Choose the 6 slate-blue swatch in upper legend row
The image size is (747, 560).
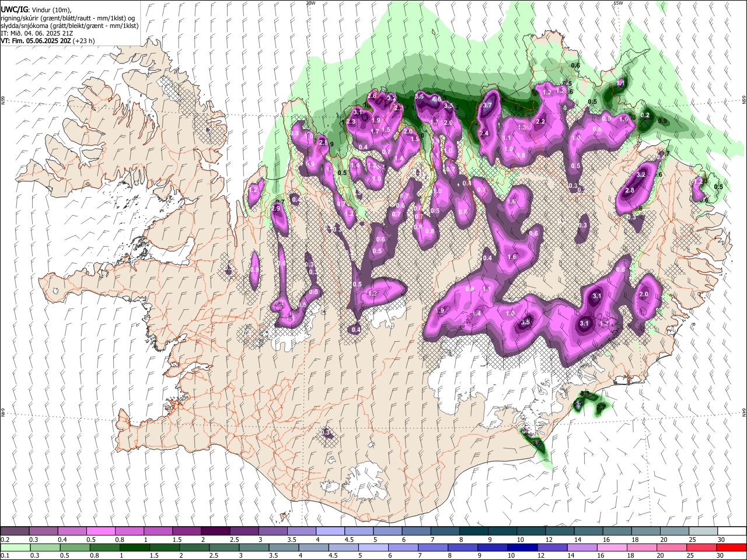(417, 531)
